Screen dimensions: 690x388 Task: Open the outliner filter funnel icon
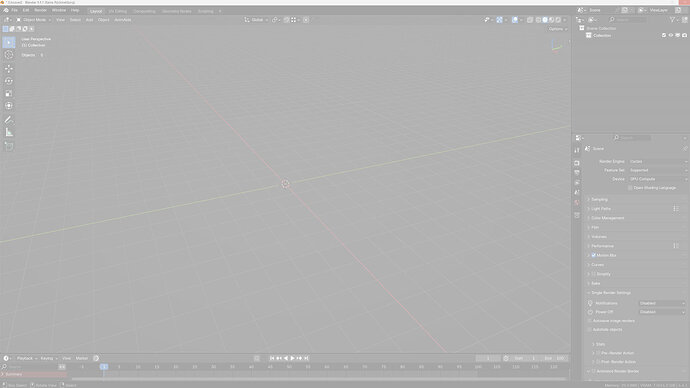pyautogui.click(x=673, y=20)
